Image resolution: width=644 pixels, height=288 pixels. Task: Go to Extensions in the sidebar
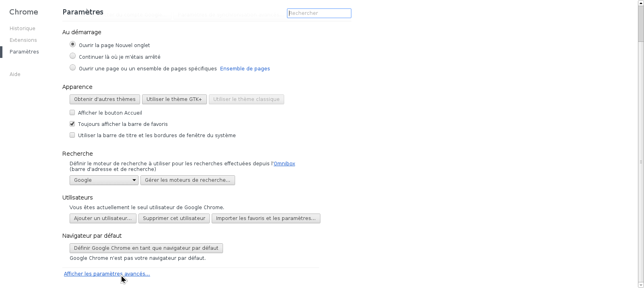point(23,40)
